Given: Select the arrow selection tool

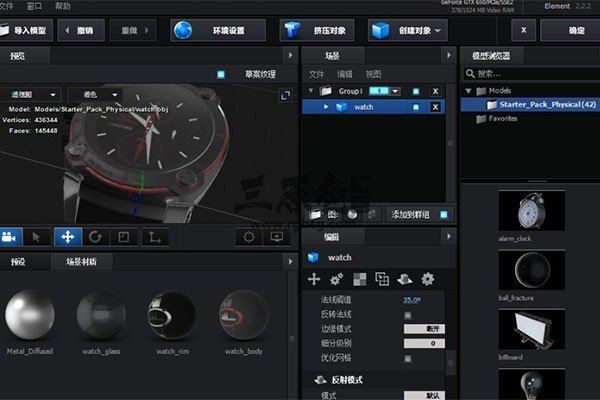Looking at the screenshot, I should (x=37, y=237).
